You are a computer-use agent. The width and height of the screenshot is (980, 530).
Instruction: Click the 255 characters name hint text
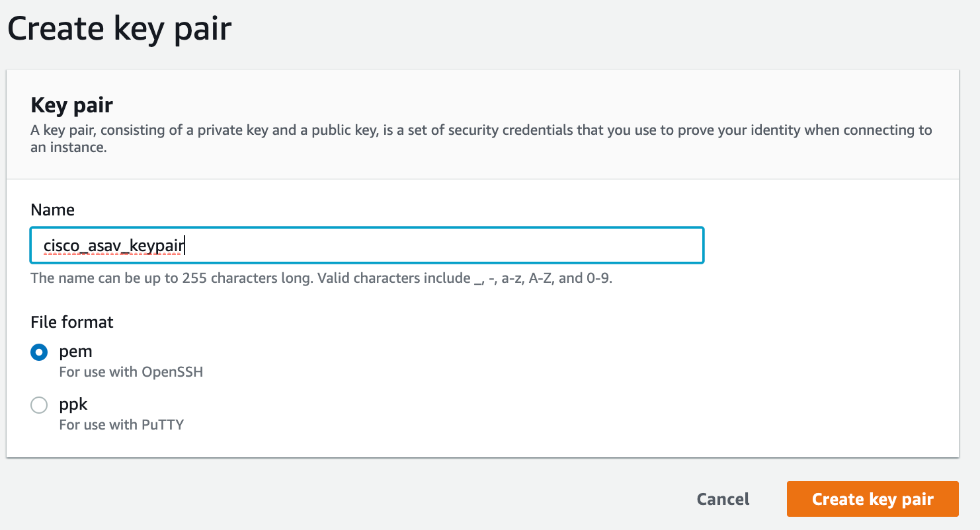click(x=322, y=278)
